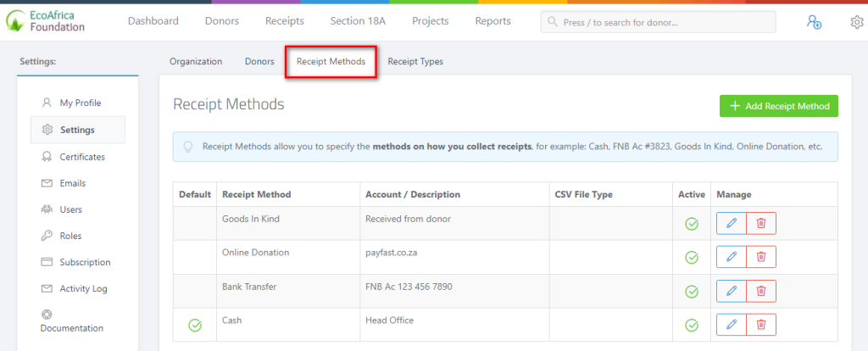Focus the donor search field
868x351 pixels.
coord(658,22)
